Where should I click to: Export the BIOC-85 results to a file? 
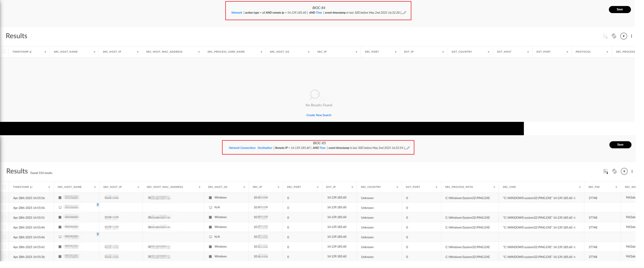(606, 171)
